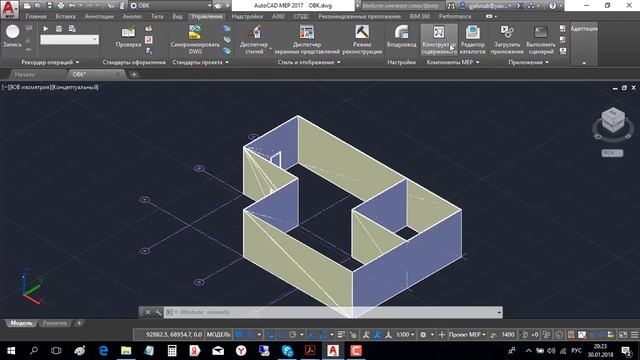This screenshot has width=640, height=360.
Task: Click the gear workspace icon in status bar
Action: [423, 335]
